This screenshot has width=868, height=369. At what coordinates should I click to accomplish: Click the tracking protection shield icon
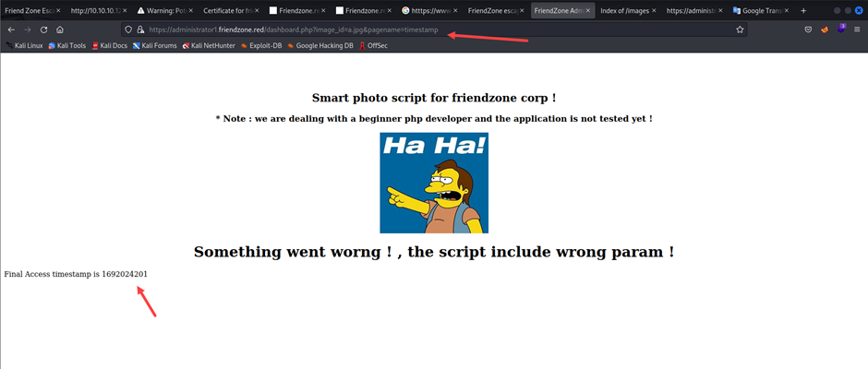click(x=128, y=30)
